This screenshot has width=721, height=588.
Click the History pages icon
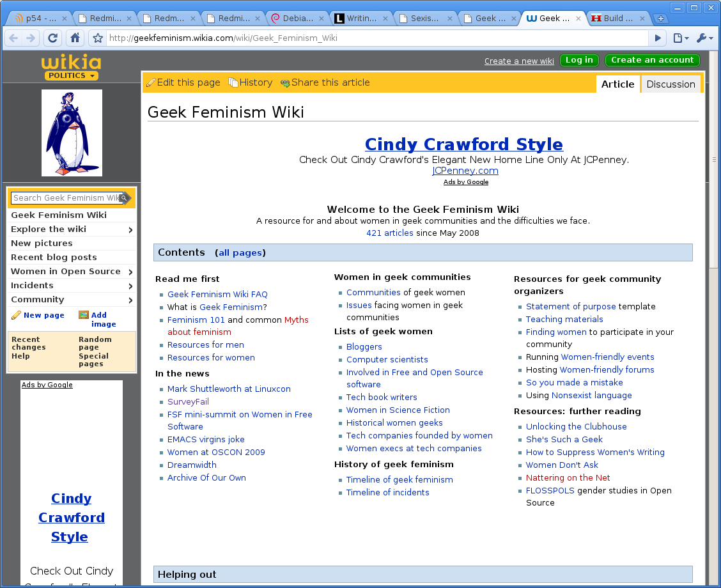233,82
